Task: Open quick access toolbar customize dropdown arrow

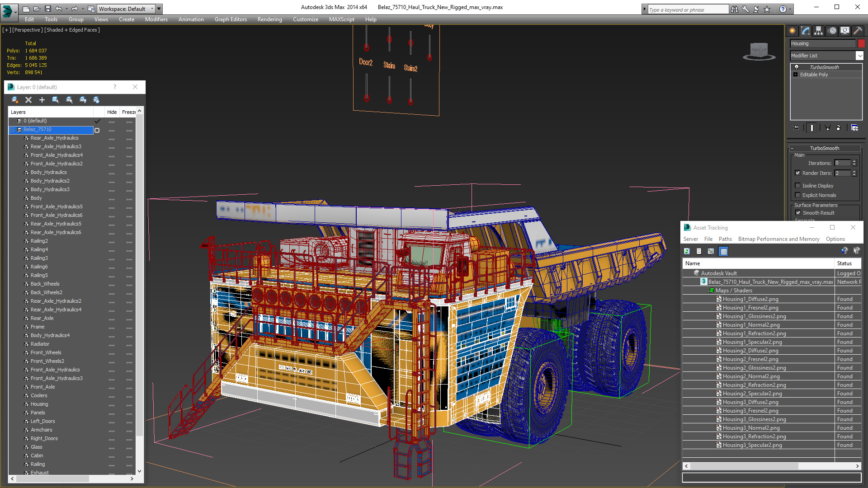Action: (x=159, y=9)
